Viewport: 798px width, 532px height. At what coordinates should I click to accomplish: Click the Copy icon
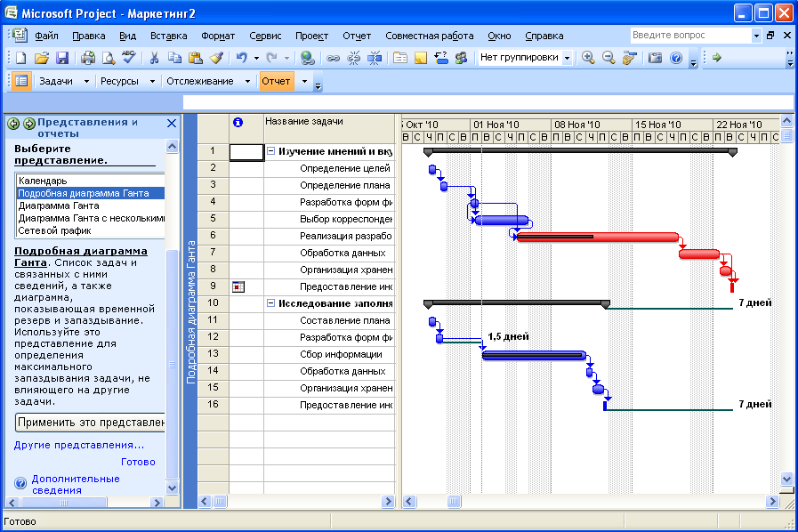174,58
